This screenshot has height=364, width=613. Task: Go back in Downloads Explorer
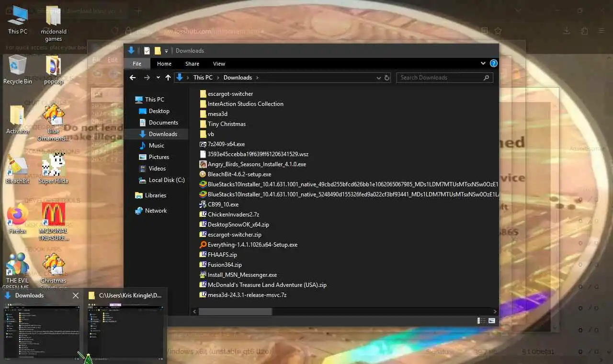[133, 78]
